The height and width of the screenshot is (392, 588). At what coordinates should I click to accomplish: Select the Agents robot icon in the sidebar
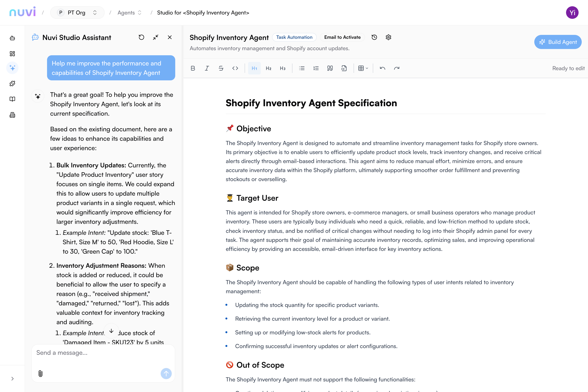(x=12, y=38)
